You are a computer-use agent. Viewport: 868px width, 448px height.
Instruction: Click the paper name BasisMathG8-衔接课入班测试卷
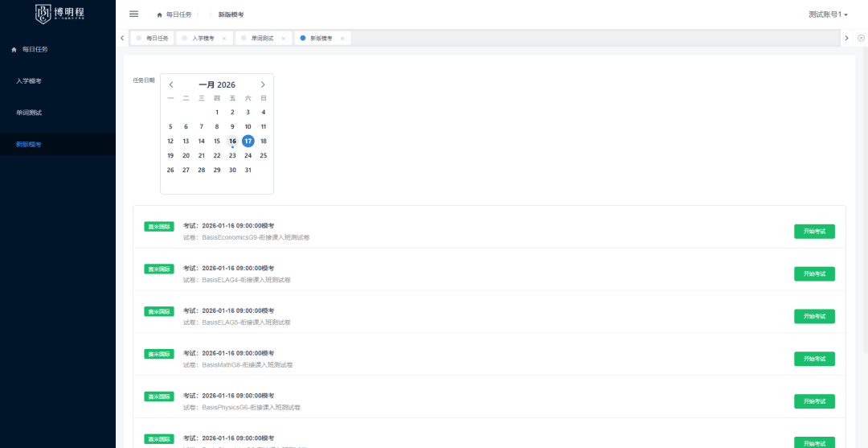pos(248,365)
